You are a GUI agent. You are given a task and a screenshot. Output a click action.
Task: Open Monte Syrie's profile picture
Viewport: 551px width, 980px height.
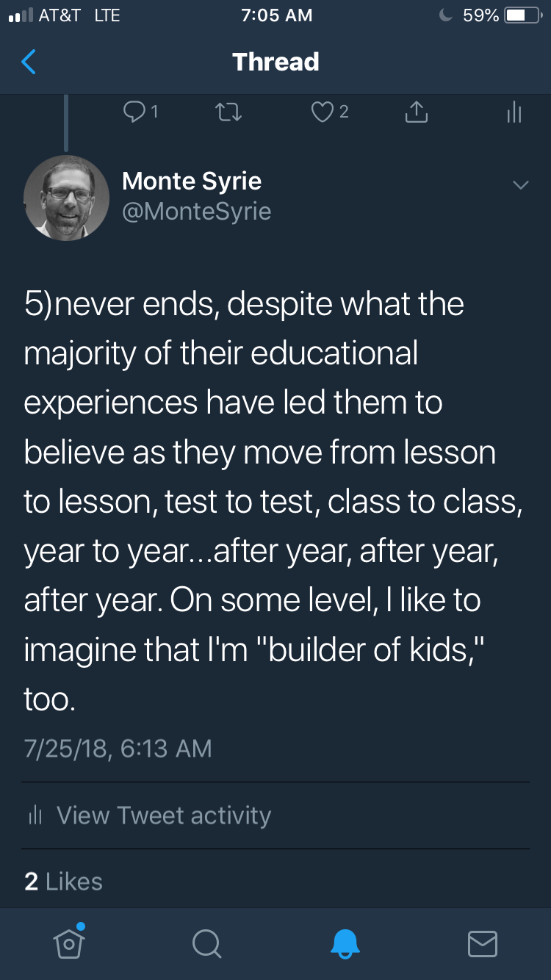(66, 197)
